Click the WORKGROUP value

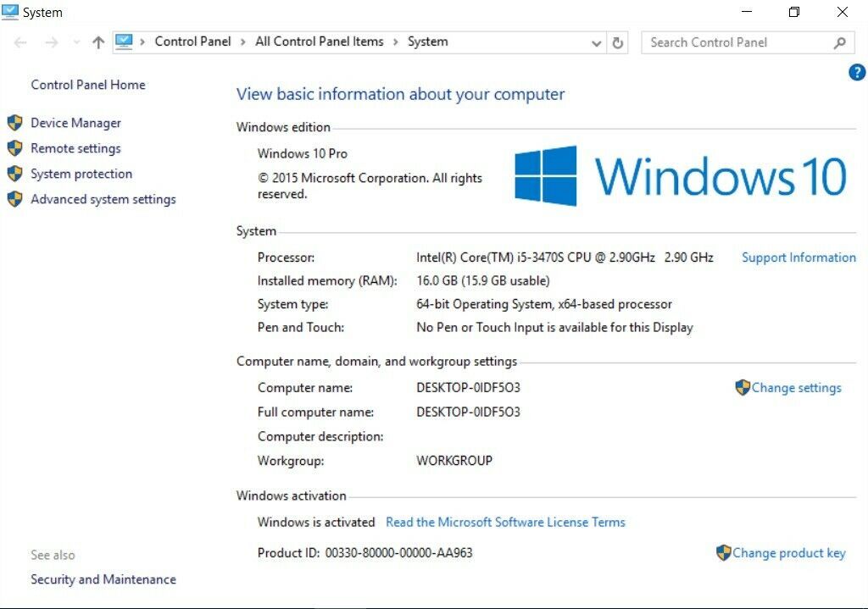pos(454,460)
